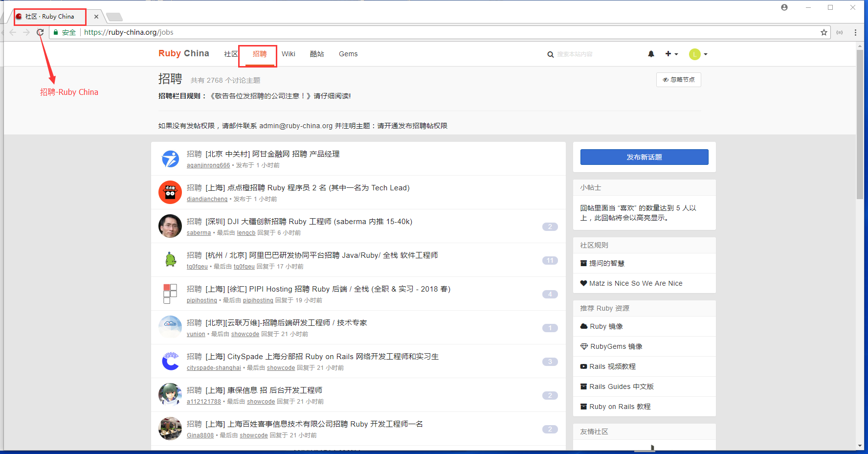Select the 招聘 nav tab
868x454 pixels.
(260, 54)
